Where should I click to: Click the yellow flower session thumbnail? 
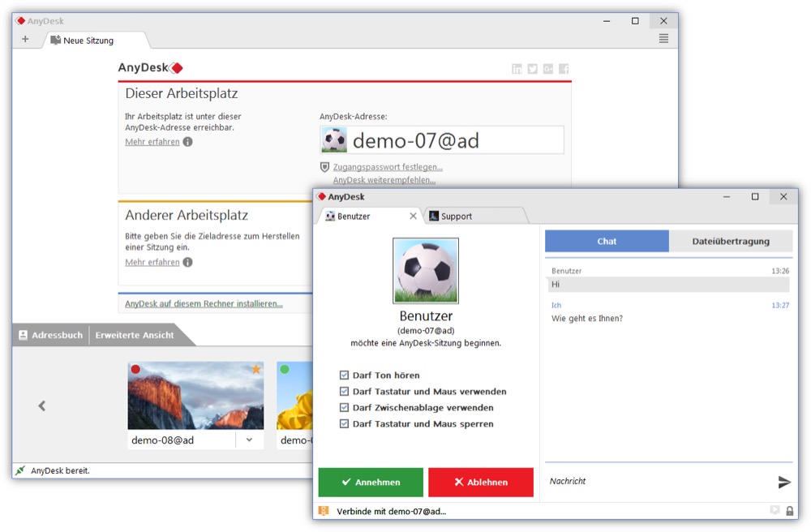pos(295,396)
